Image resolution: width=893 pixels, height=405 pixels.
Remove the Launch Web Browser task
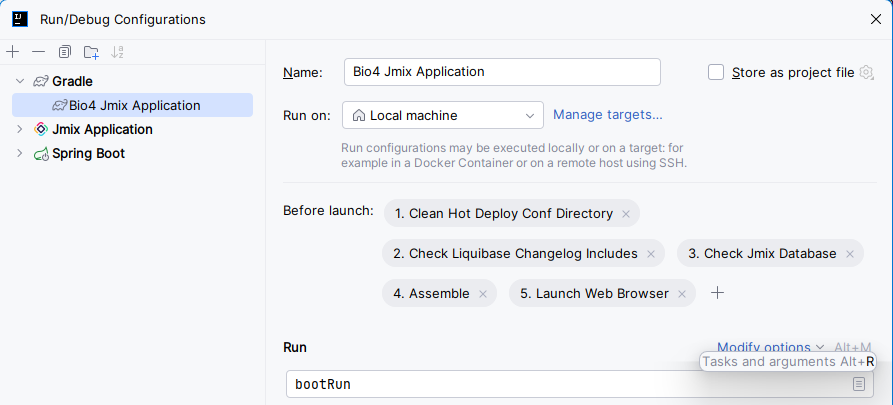(682, 294)
